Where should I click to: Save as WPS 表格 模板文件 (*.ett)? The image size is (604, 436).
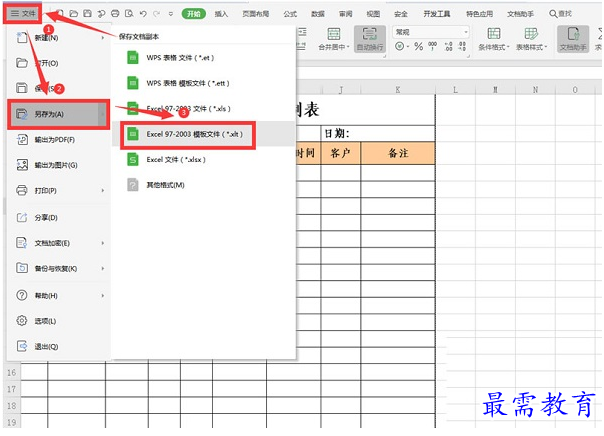point(204,83)
